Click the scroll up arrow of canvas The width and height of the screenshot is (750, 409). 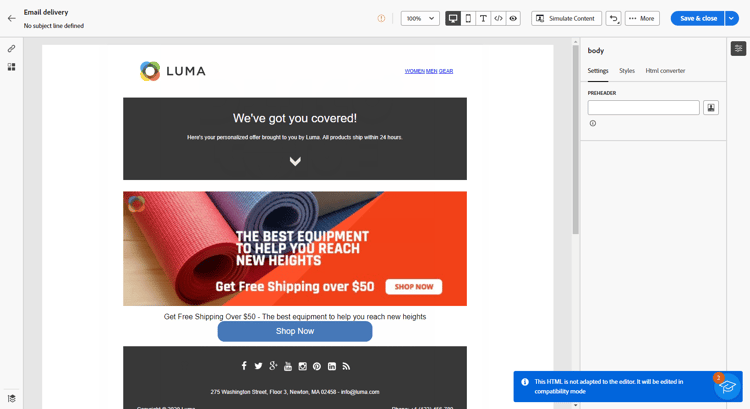coord(575,42)
